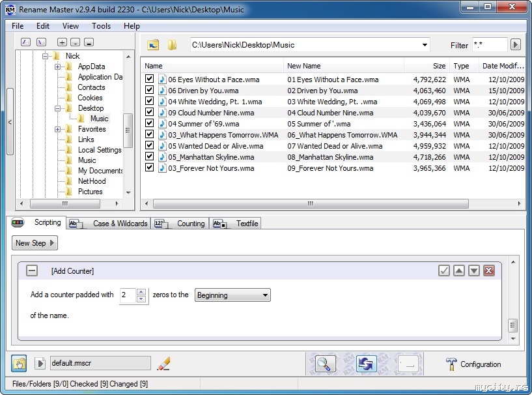Viewport: 532px width, 395px height.
Task: Click the eraser clear script icon
Action: tap(164, 364)
